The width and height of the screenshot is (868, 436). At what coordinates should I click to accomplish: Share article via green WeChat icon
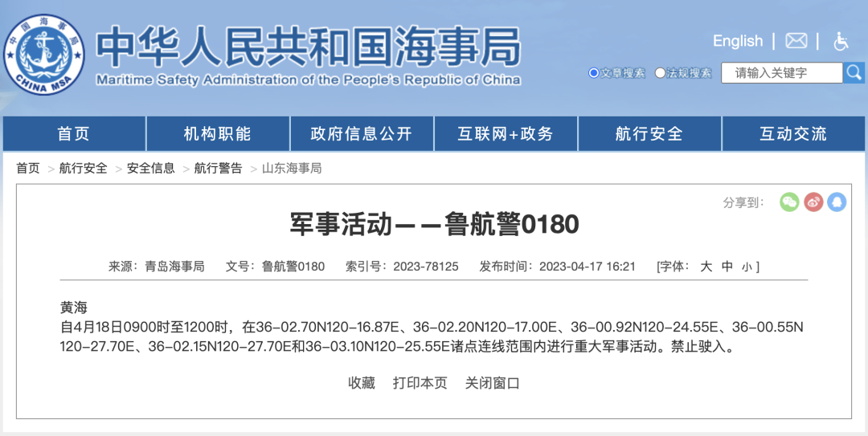tap(789, 202)
